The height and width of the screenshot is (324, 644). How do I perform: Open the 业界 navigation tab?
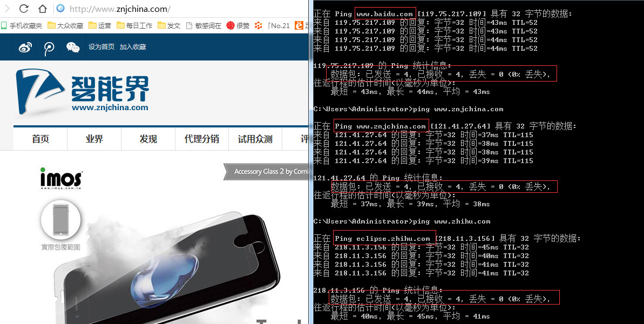coord(94,139)
